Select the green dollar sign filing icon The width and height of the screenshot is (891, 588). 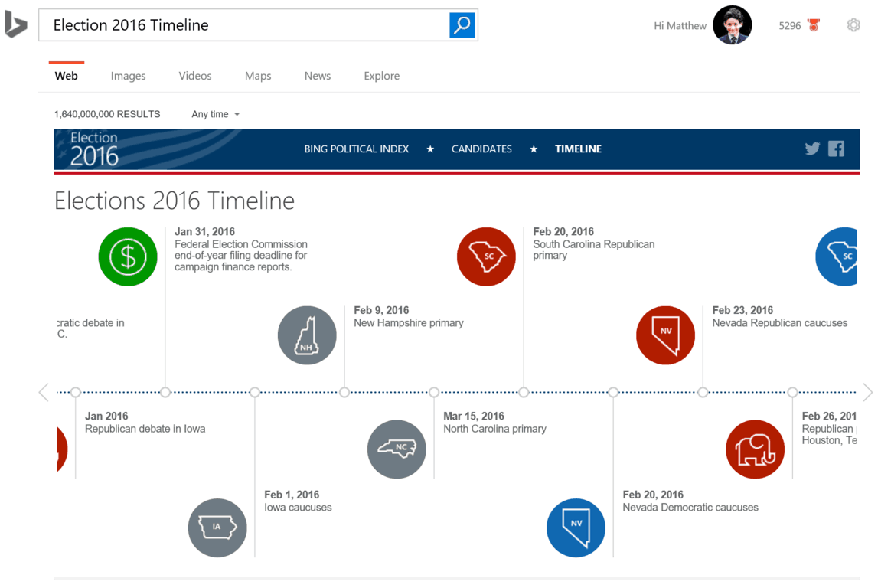pyautogui.click(x=128, y=257)
